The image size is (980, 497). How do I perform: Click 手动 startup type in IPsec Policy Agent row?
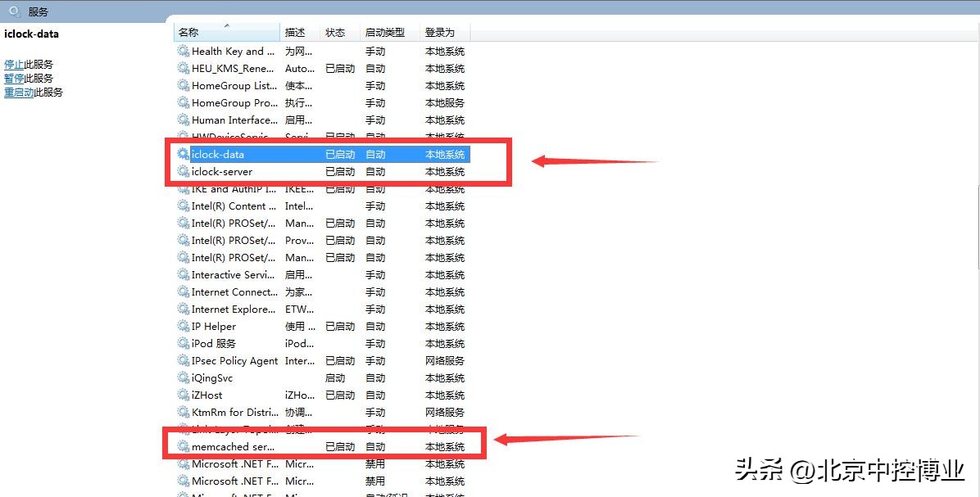(x=375, y=361)
